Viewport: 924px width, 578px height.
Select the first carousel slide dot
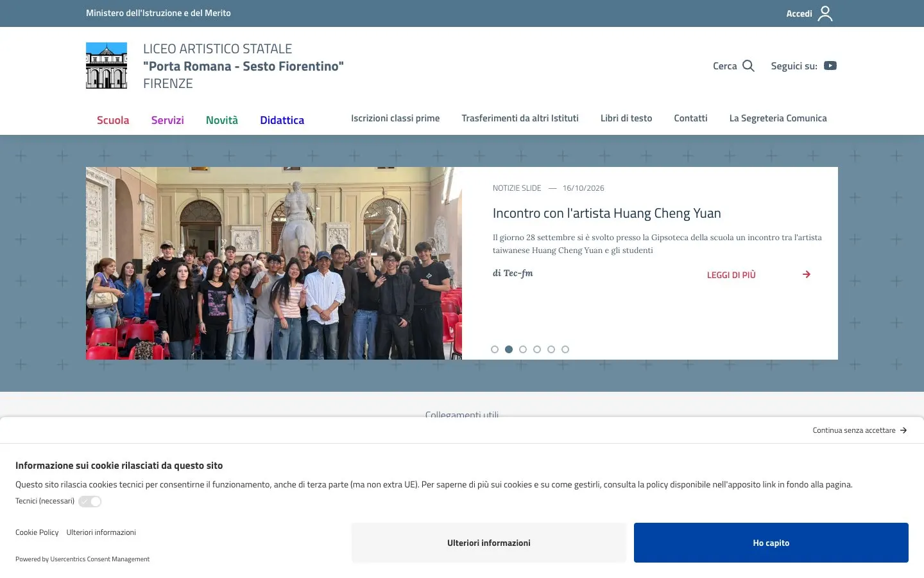tap(495, 349)
